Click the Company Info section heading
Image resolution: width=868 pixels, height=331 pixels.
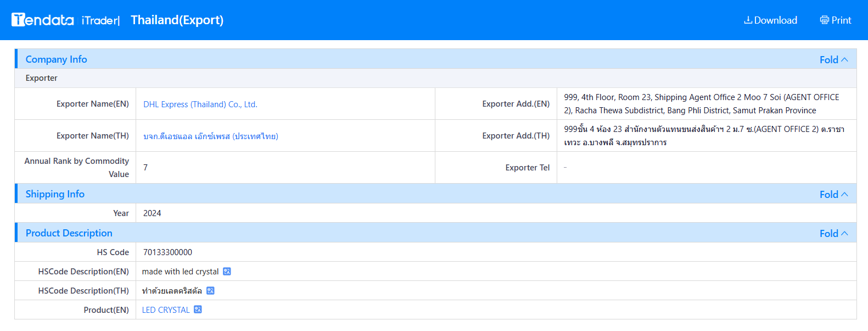[x=56, y=59]
